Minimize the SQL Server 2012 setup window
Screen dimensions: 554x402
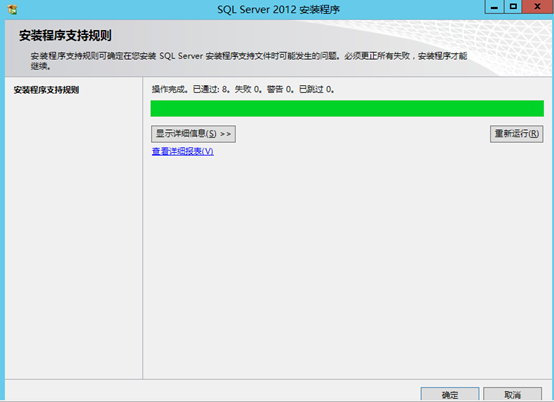[494, 7]
